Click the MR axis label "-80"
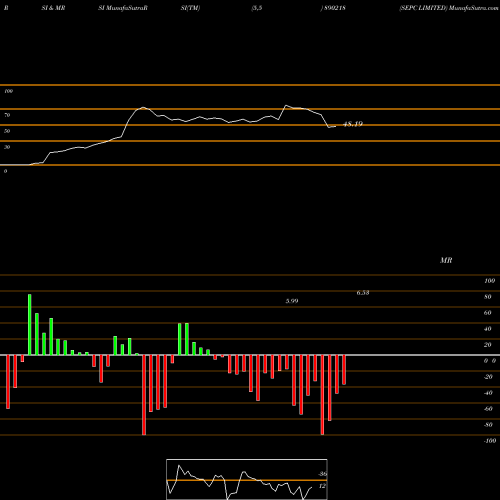 pyautogui.click(x=488, y=425)
